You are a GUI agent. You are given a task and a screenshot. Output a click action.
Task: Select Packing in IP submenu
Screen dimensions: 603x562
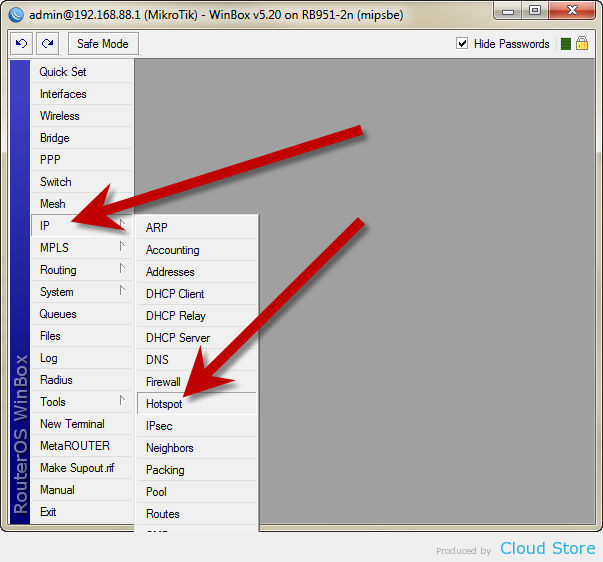tap(197, 470)
